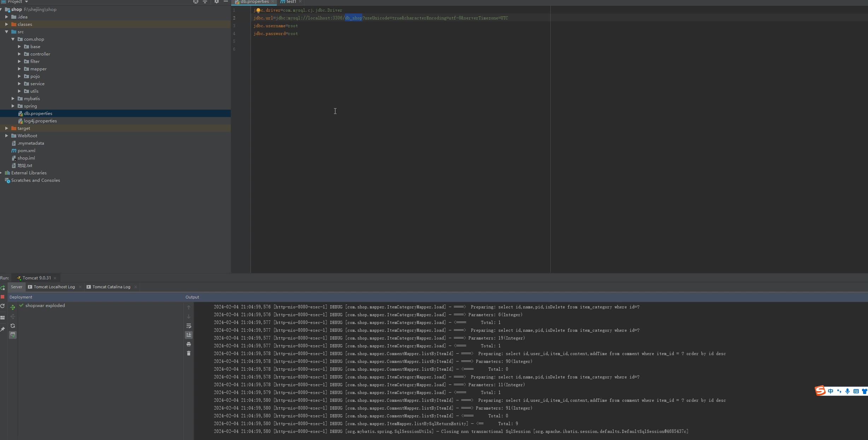
Task: Select shop.iml in the project tree
Action: [x=26, y=158]
